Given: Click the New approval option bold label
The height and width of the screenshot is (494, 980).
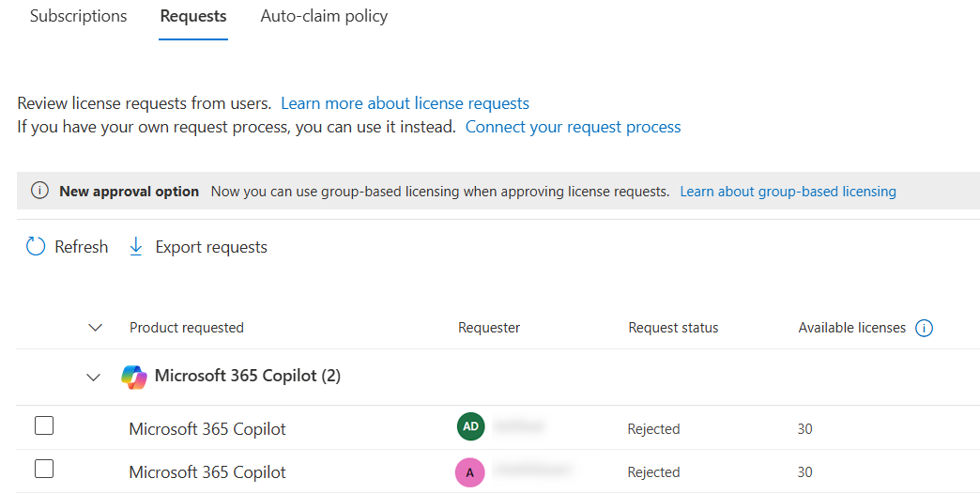Looking at the screenshot, I should click(x=129, y=192).
